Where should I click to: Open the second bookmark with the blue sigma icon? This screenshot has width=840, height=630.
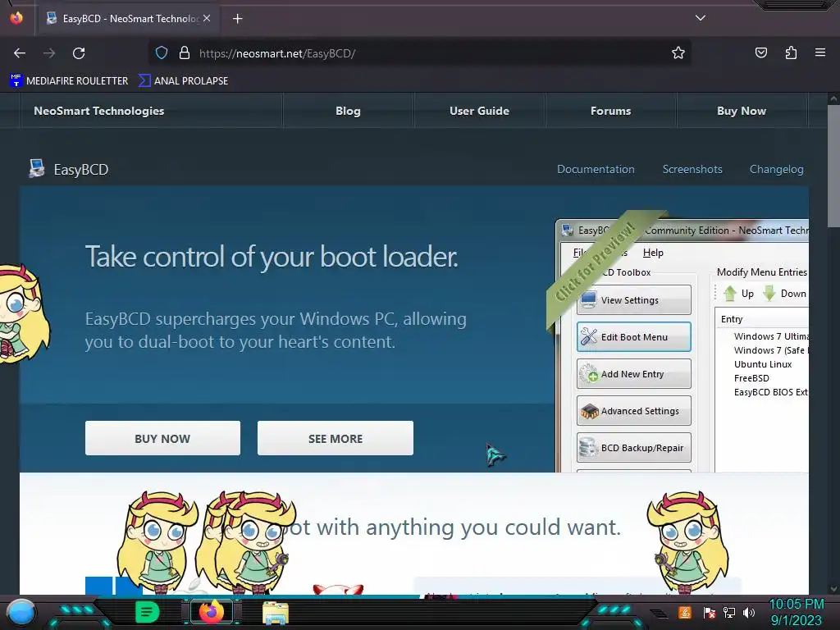(183, 81)
